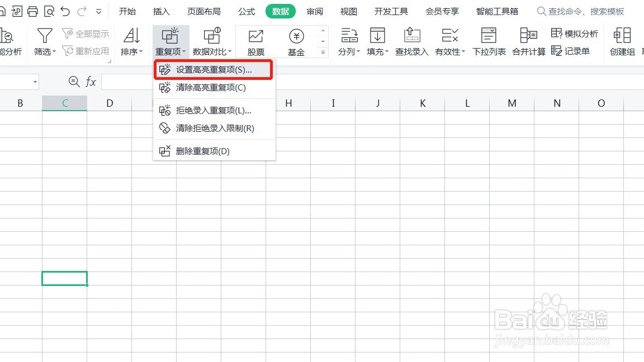Switch to 公式 tab
This screenshot has height=362, width=644.
click(247, 12)
